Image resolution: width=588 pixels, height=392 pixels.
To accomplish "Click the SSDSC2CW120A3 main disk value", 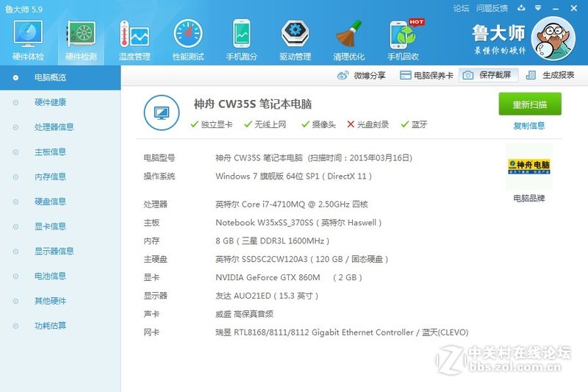I will coord(302,259).
